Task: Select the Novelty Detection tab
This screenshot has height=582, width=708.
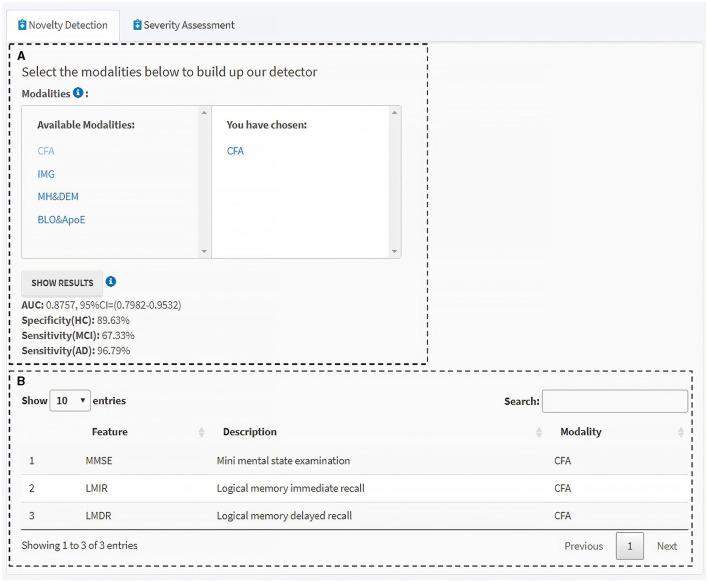Action: point(62,25)
